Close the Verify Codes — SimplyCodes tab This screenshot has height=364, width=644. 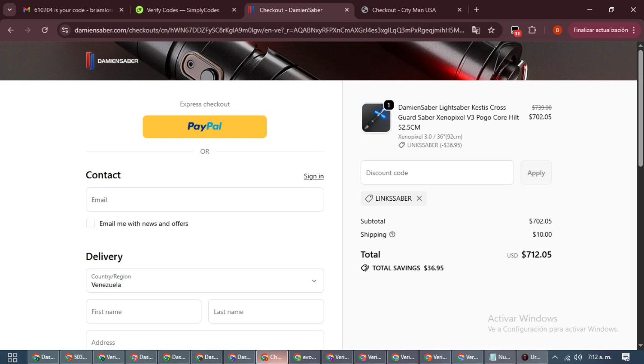234,9
